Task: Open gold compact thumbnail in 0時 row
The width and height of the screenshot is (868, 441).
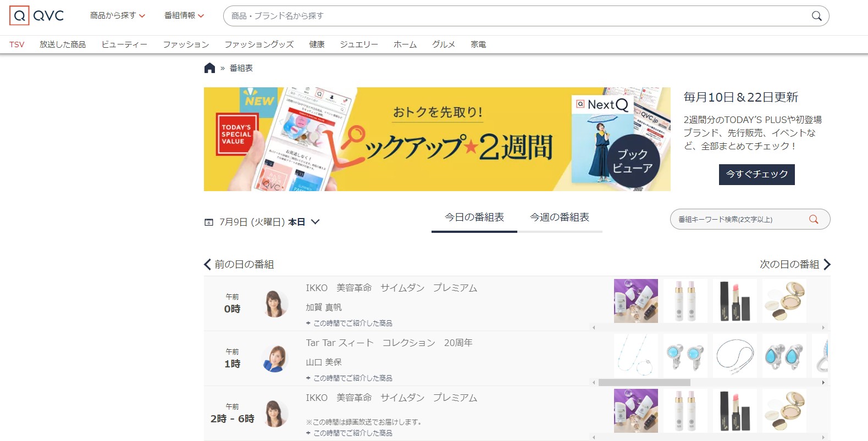Action: (x=784, y=301)
